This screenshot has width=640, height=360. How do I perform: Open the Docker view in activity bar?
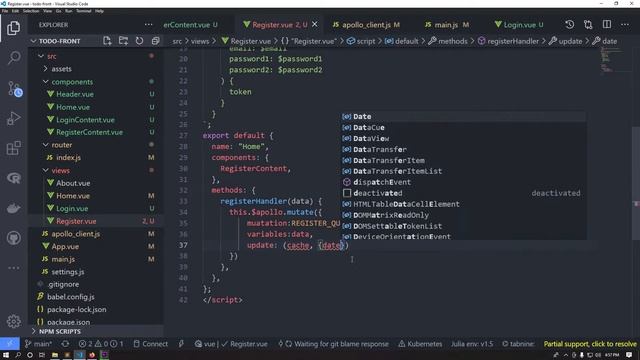[x=13, y=208]
